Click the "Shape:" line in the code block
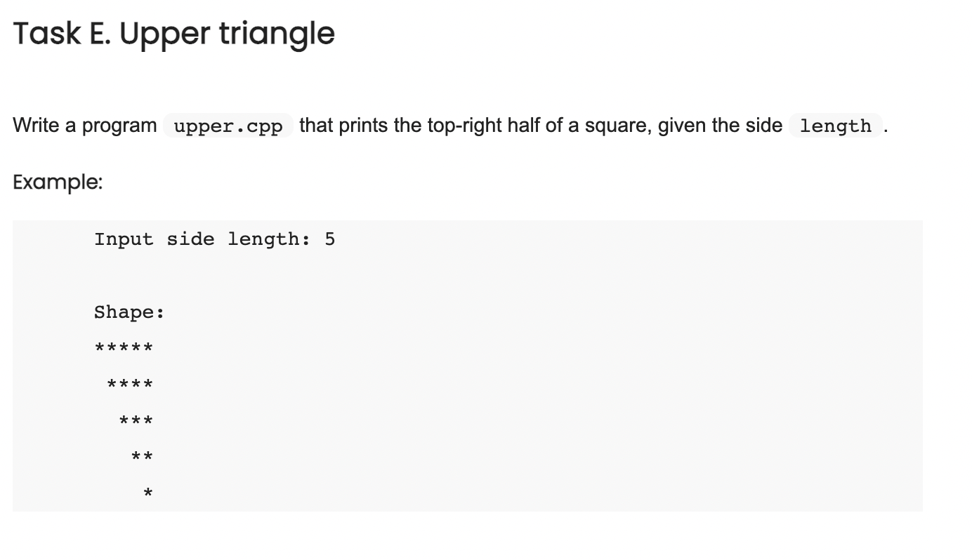The height and width of the screenshot is (560, 972). tap(130, 312)
